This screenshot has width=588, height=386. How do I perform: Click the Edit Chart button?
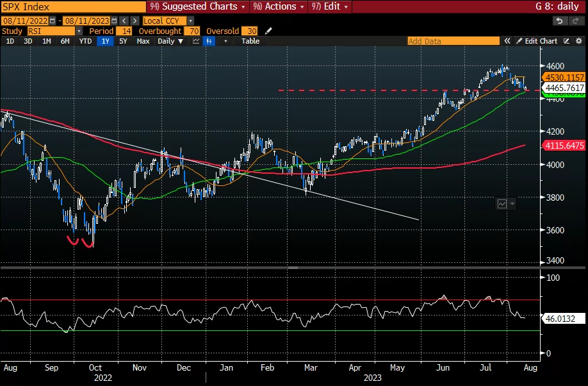click(537, 41)
